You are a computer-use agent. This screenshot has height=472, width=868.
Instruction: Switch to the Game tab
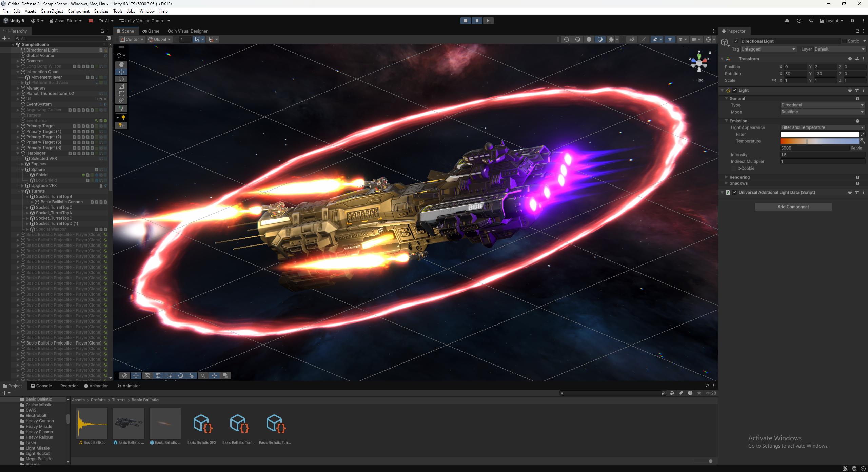(x=151, y=31)
